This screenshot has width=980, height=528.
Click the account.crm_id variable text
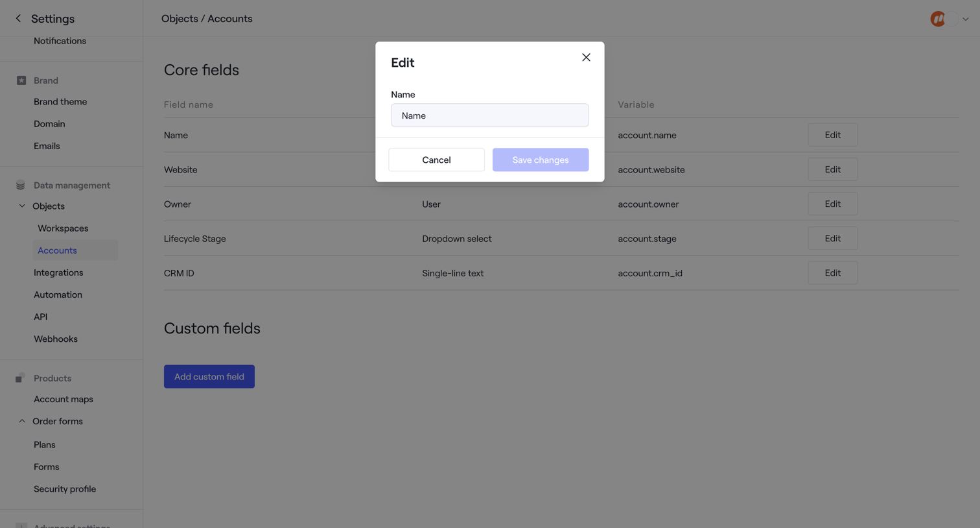(650, 273)
